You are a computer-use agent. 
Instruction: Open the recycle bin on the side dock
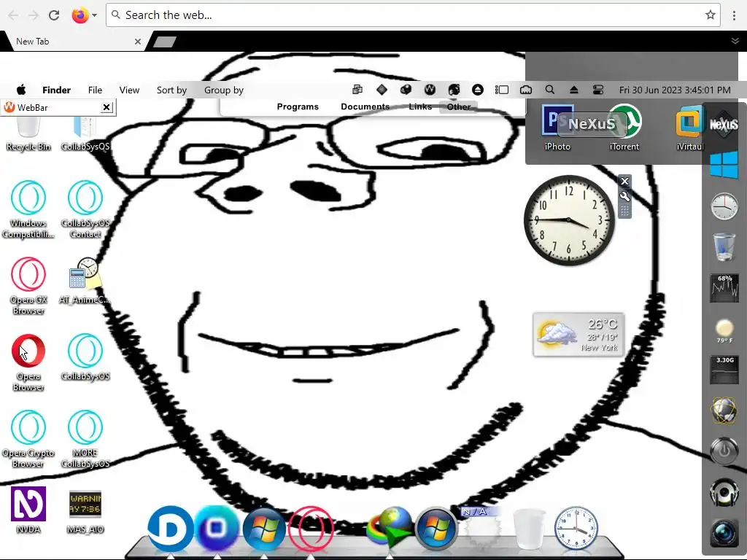[724, 246]
